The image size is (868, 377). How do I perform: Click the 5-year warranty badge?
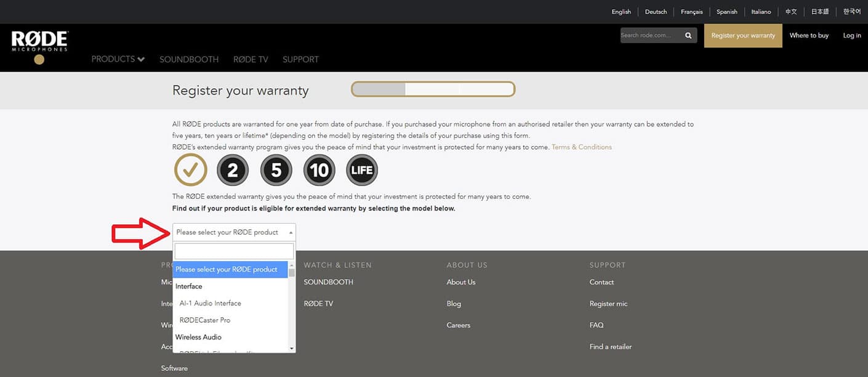point(276,170)
